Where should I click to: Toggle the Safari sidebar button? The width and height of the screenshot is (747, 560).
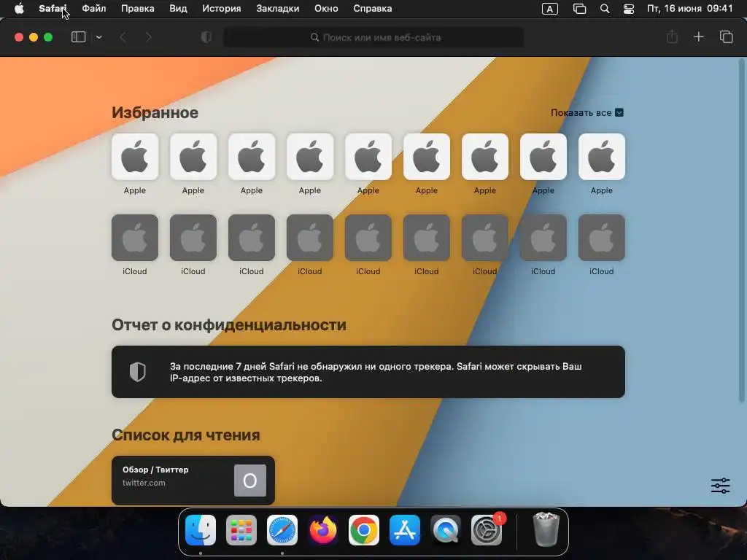78,36
